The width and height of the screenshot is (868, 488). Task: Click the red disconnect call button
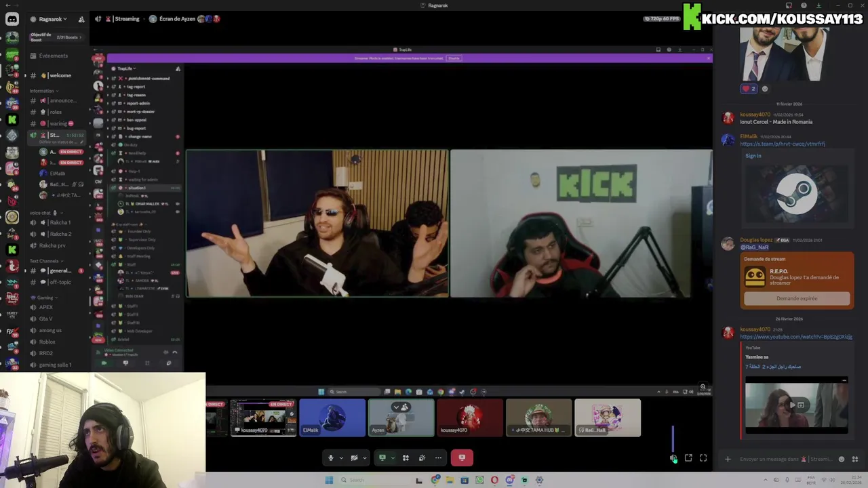(462, 457)
